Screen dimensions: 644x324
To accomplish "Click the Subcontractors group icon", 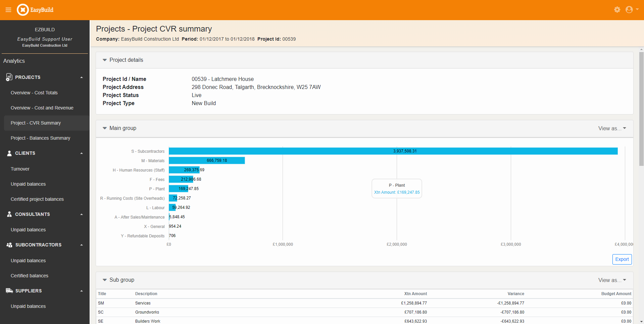I will [x=9, y=245].
